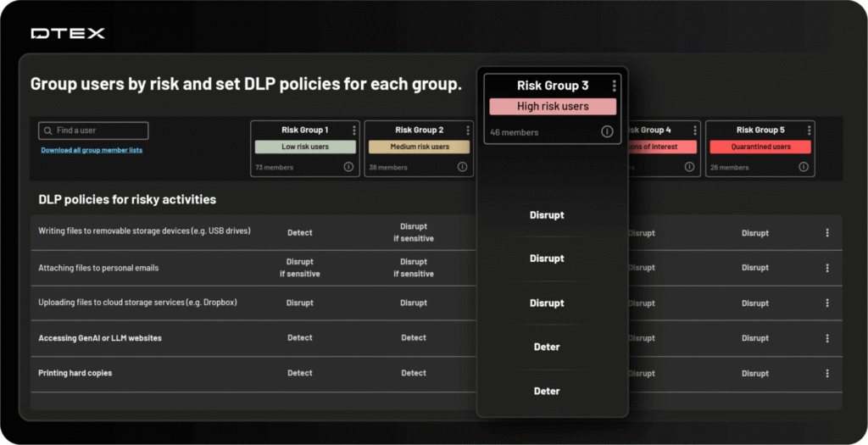Open options for Accessing GenAI row
Viewport: 868px width, 445px height.
(827, 338)
